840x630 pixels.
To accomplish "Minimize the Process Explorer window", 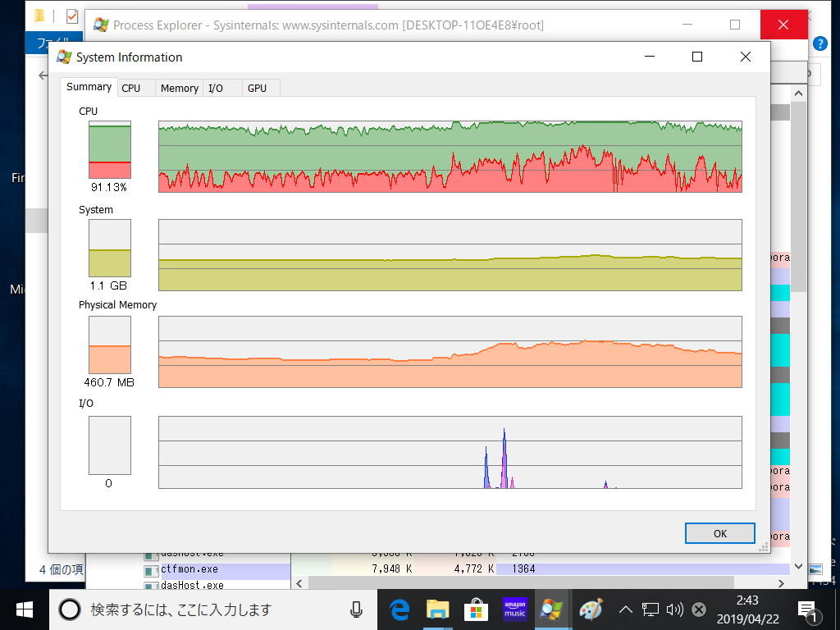I will click(687, 25).
